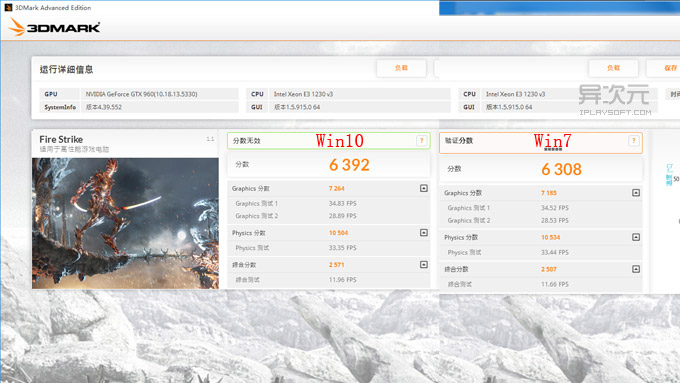
Task: Click the overall score 6 308
Action: point(561,169)
